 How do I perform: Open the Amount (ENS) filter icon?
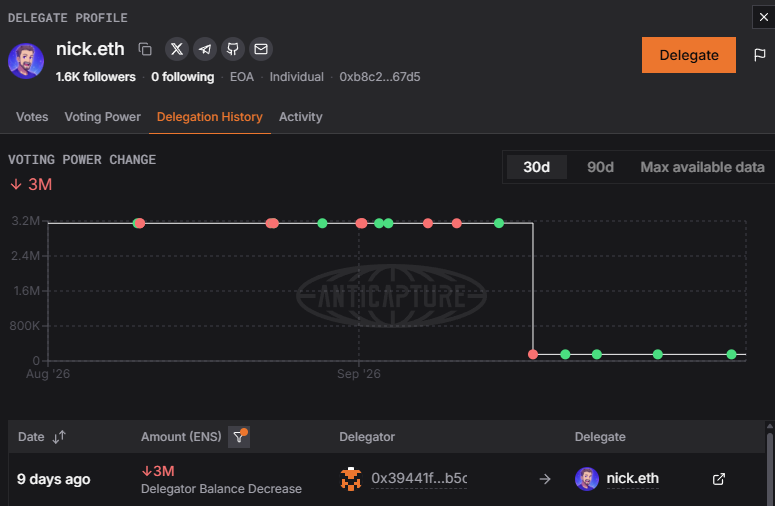[x=239, y=437]
